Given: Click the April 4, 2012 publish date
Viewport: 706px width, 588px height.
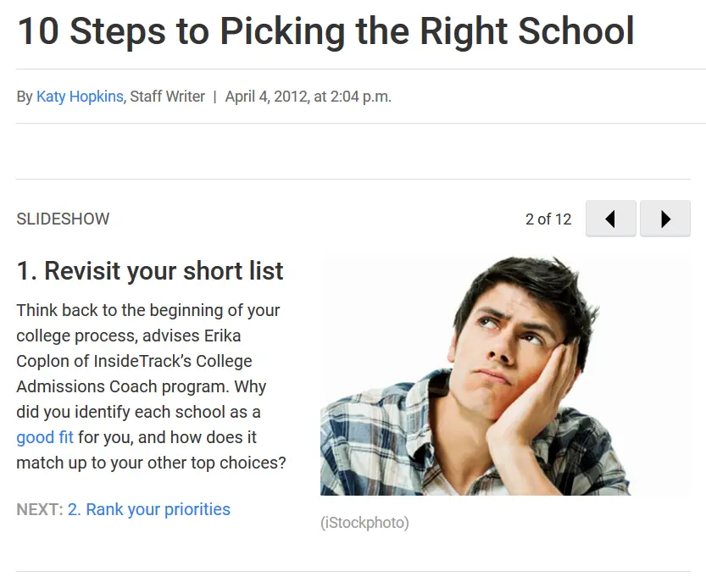Looking at the screenshot, I should [267, 97].
